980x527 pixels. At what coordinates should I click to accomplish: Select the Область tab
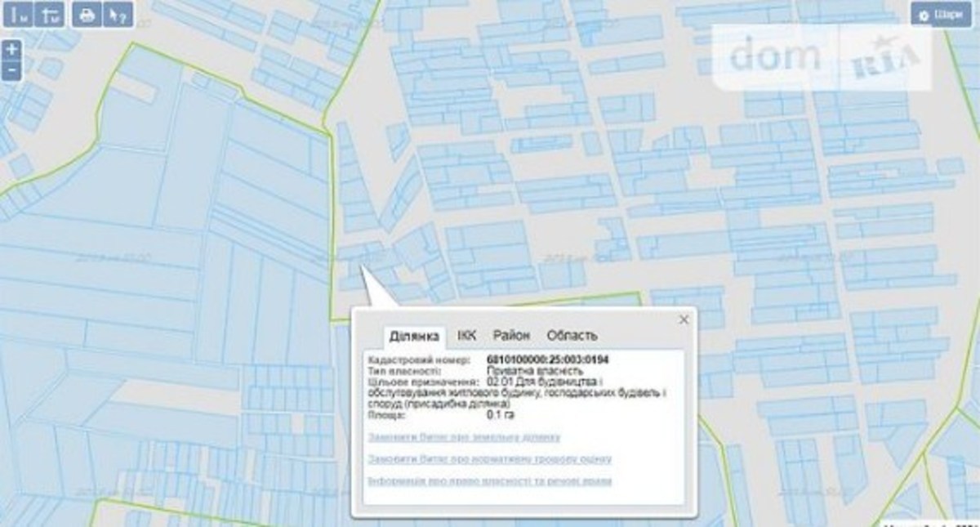click(x=572, y=336)
